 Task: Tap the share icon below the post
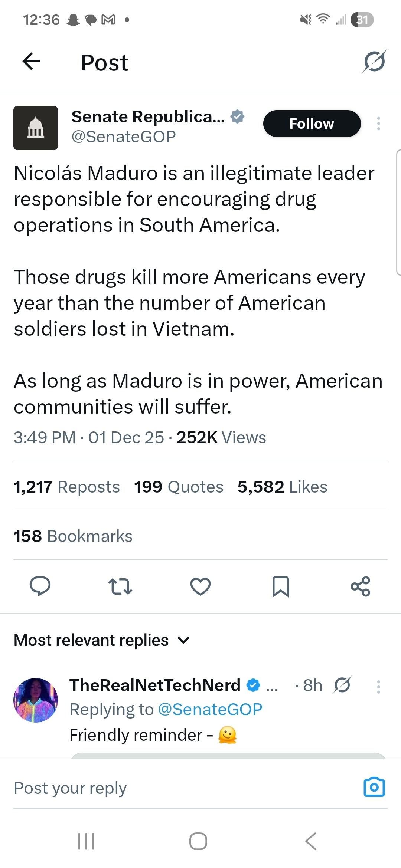point(361,586)
